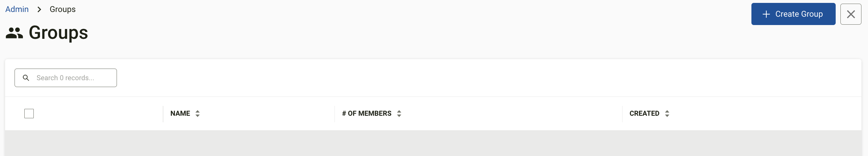
Task: Click the plus icon in Create Group
Action: pyautogui.click(x=766, y=14)
